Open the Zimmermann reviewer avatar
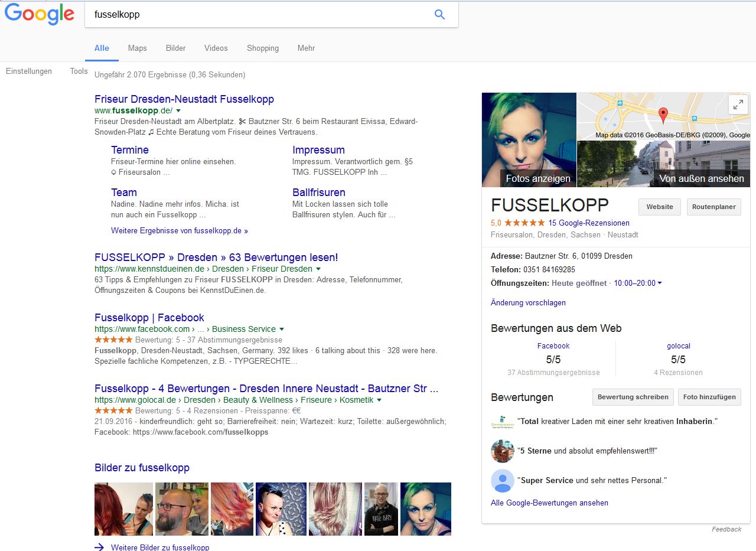This screenshot has width=756, height=551. (x=503, y=422)
